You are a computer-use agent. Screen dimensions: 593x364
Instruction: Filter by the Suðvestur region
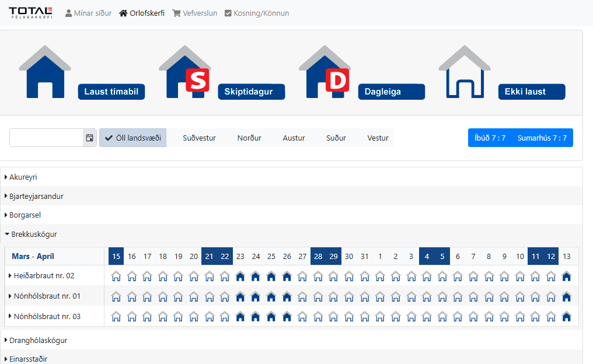pos(199,138)
